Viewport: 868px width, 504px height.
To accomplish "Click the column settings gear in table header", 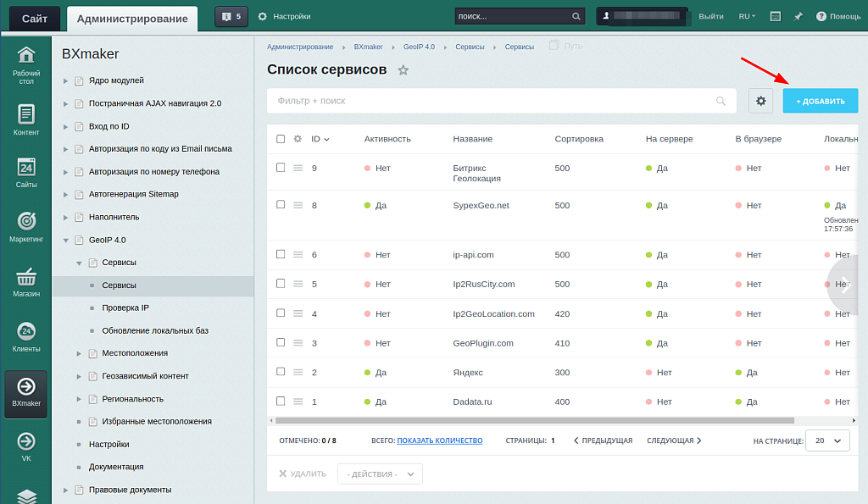I will coord(298,139).
